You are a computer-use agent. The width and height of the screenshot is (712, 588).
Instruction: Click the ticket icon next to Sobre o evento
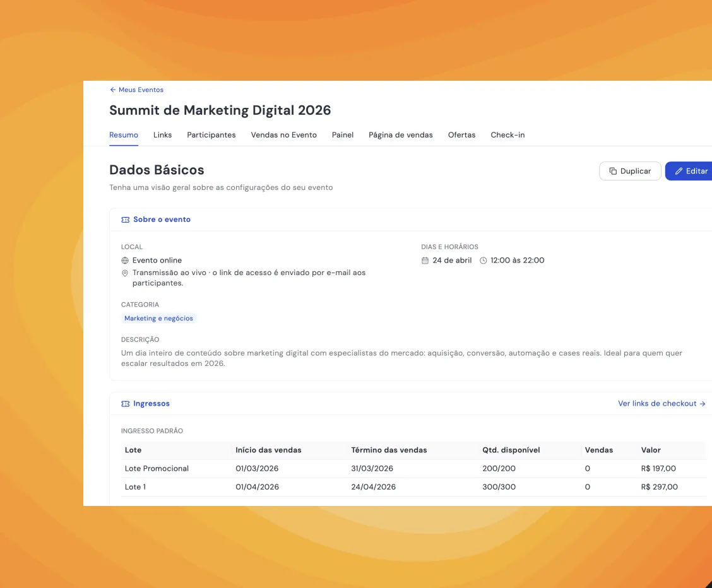126,220
